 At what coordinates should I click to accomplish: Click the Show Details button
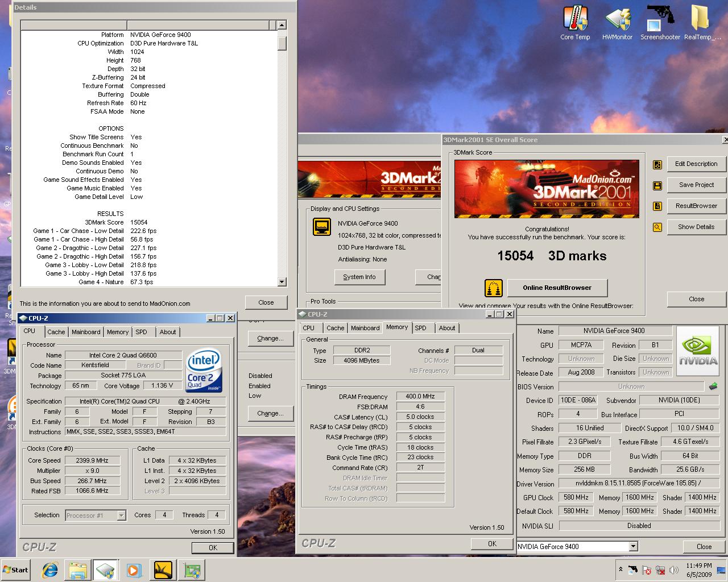[x=696, y=227]
